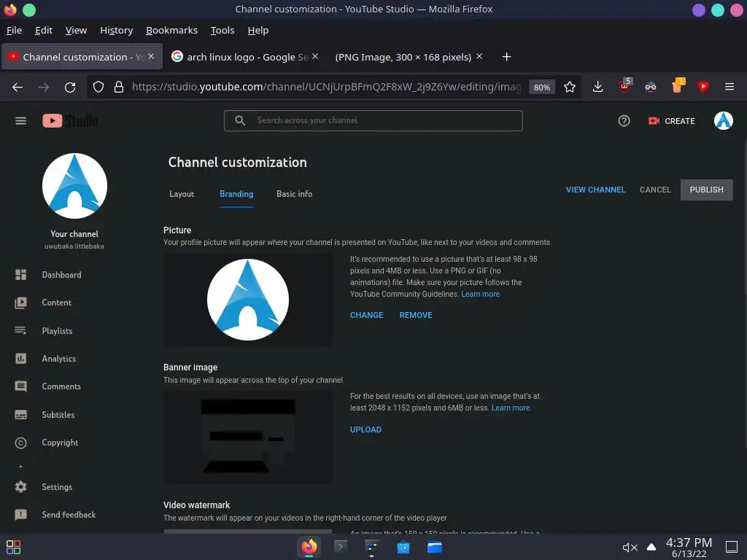Click REMOVE for profile picture
The height and width of the screenshot is (560, 747).
pyautogui.click(x=416, y=315)
